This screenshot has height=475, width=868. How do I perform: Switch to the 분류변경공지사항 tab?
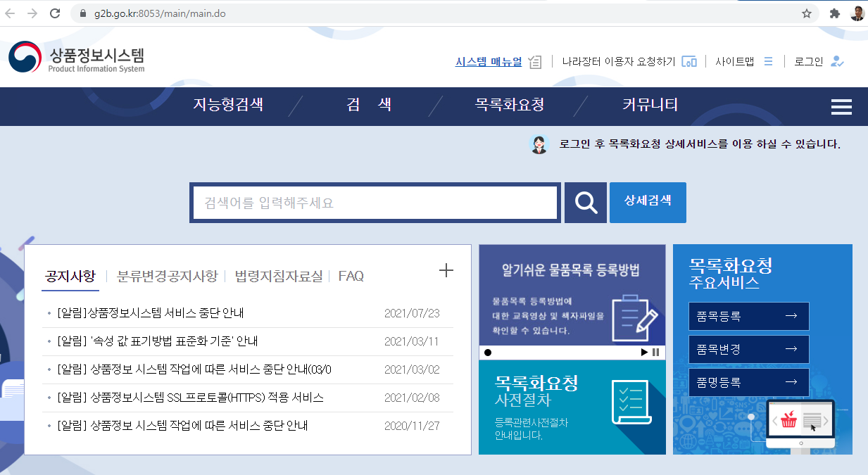point(167,276)
